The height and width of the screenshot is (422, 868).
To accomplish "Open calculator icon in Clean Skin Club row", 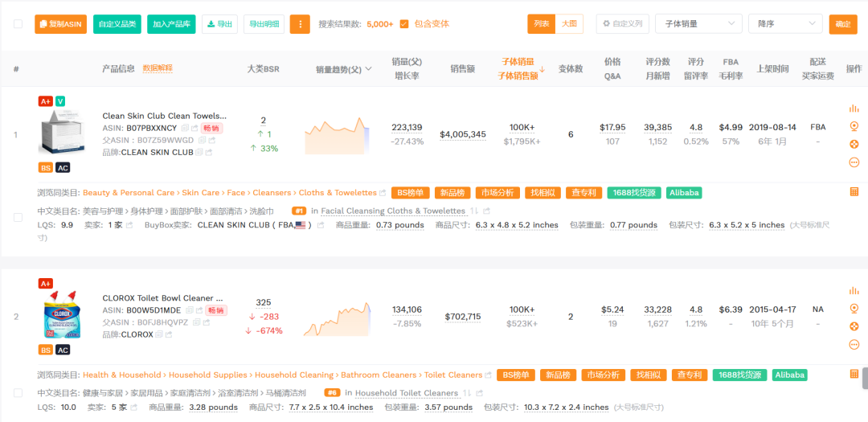I will (x=854, y=191).
